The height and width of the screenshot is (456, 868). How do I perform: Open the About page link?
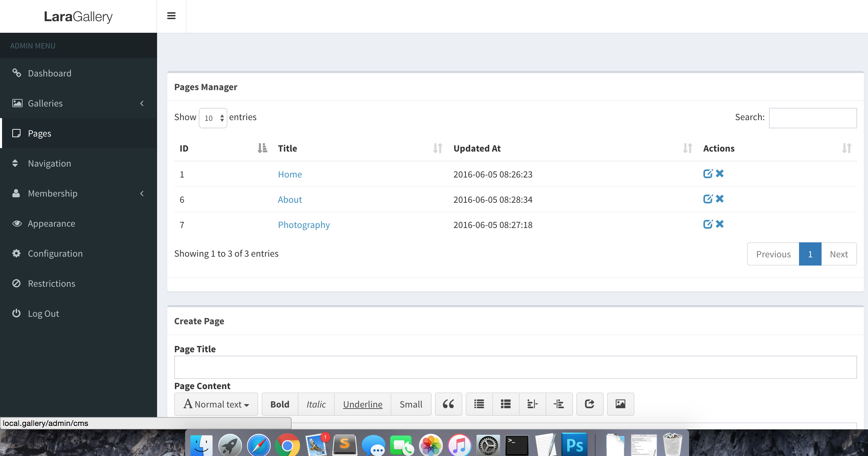(x=290, y=199)
